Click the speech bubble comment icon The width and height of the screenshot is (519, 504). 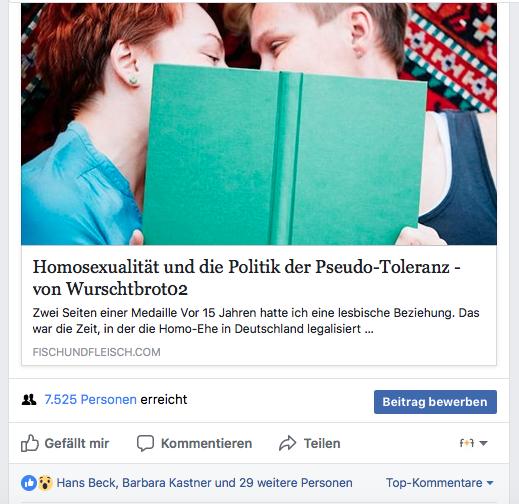(145, 443)
